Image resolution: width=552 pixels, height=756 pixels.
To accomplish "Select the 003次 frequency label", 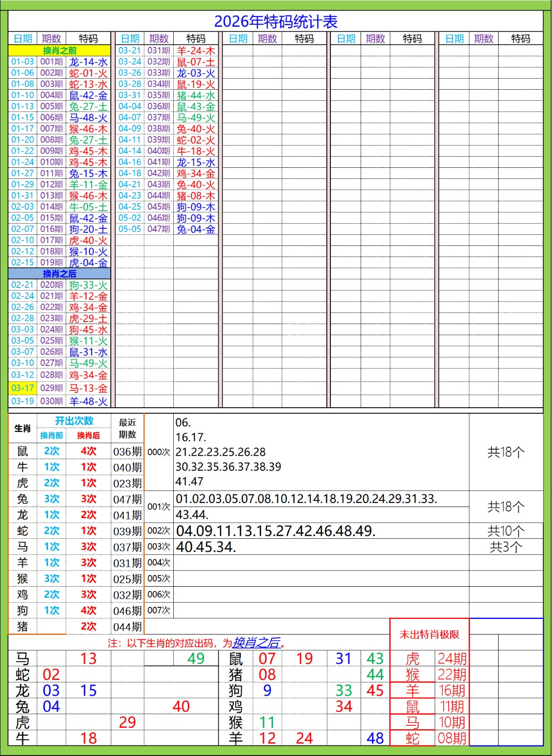I will tap(159, 546).
